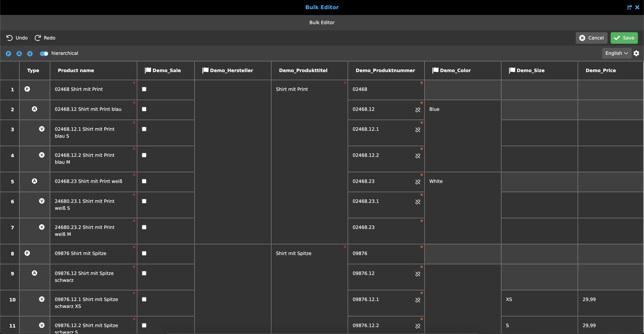This screenshot has width=644, height=334.
Task: Click the blue P product filter icon
Action: (x=8, y=53)
